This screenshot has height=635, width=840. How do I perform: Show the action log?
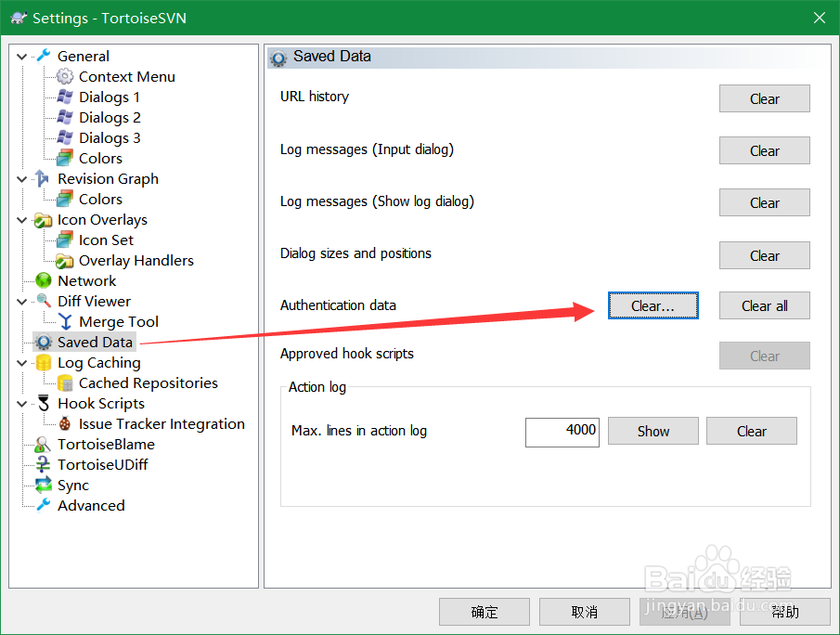[x=653, y=431]
